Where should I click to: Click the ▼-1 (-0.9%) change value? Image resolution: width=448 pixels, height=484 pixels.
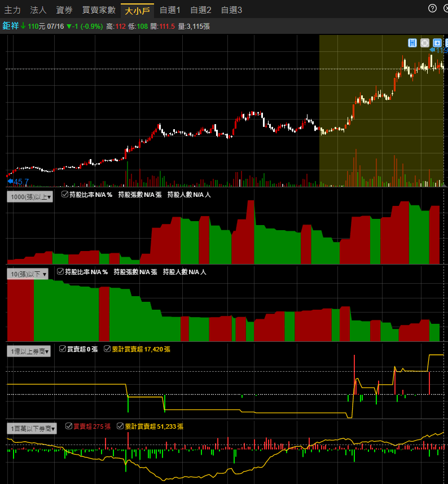pyautogui.click(x=85, y=27)
